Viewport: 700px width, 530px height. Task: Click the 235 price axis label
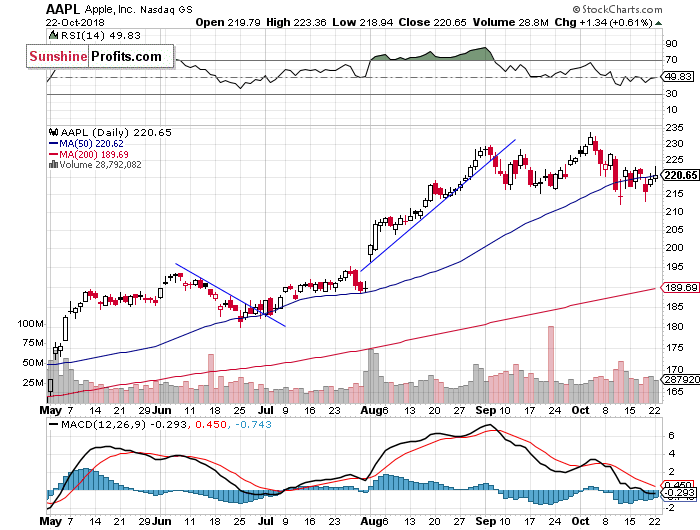[674, 128]
